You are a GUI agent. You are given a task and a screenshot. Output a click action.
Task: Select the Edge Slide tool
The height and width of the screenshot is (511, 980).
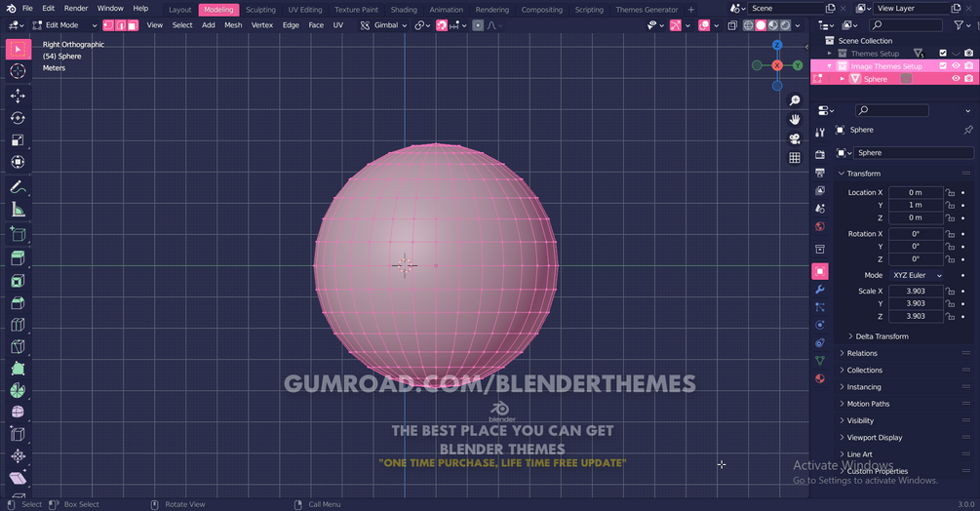19,434
